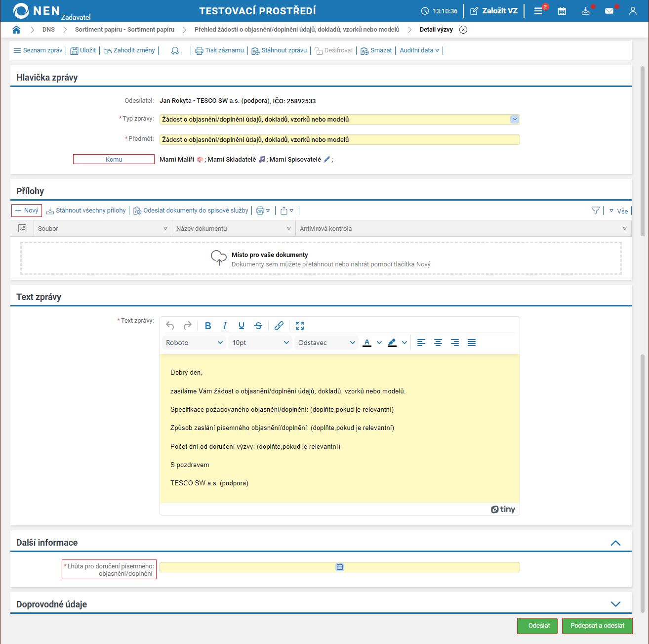Open Sortiment papíru breadcrumb link
The width and height of the screenshot is (649, 644).
124,30
